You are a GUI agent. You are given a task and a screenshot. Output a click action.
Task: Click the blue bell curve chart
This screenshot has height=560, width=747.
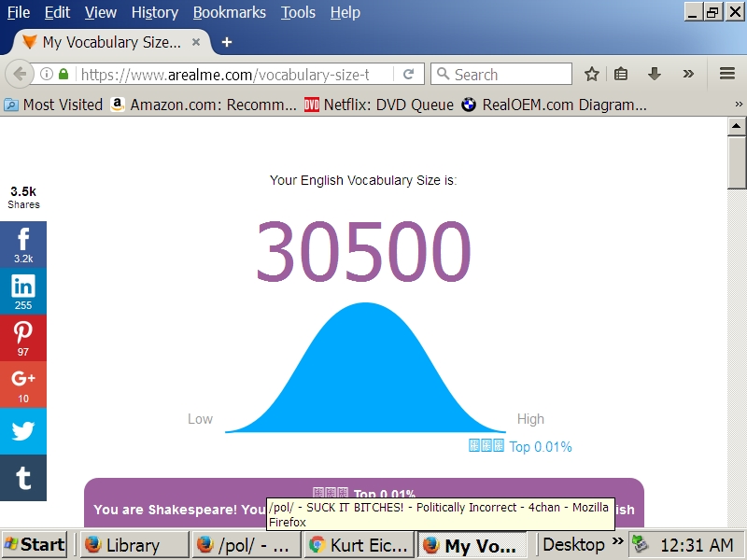365,367
